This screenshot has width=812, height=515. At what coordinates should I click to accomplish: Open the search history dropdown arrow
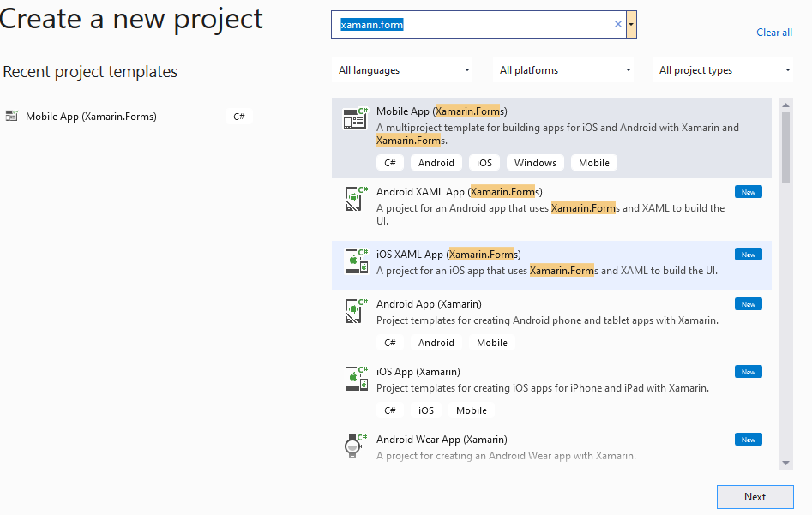(x=632, y=25)
